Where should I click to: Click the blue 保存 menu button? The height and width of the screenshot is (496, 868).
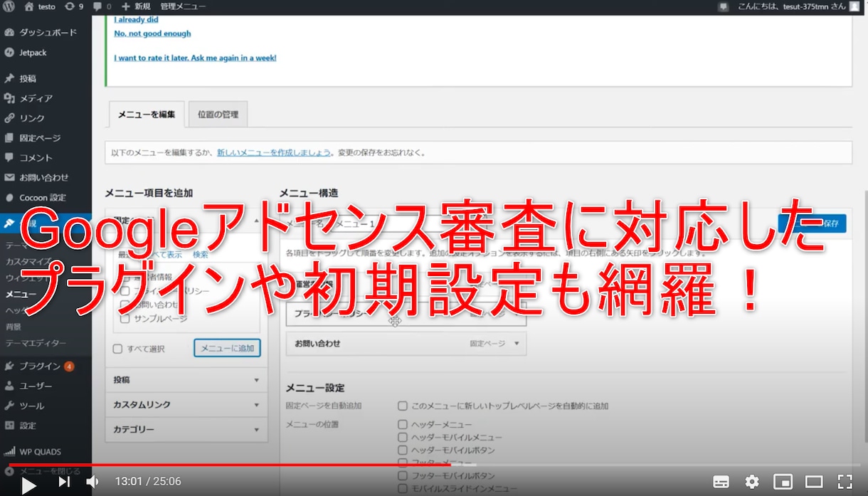tap(813, 223)
